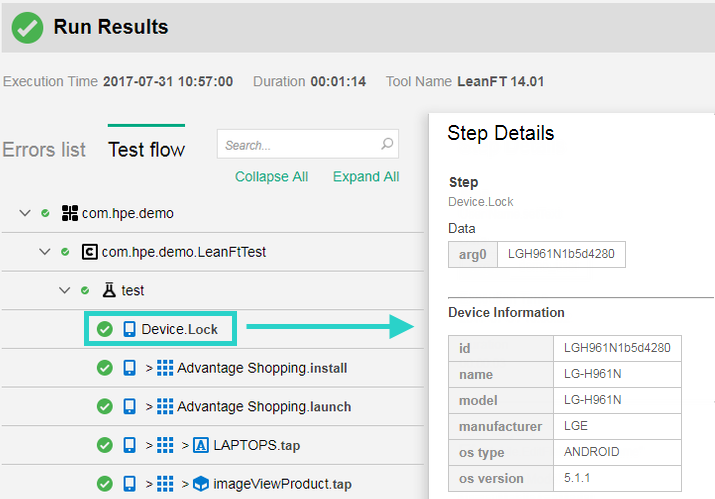
Task: Switch to the Errors list tab
Action: (x=44, y=150)
